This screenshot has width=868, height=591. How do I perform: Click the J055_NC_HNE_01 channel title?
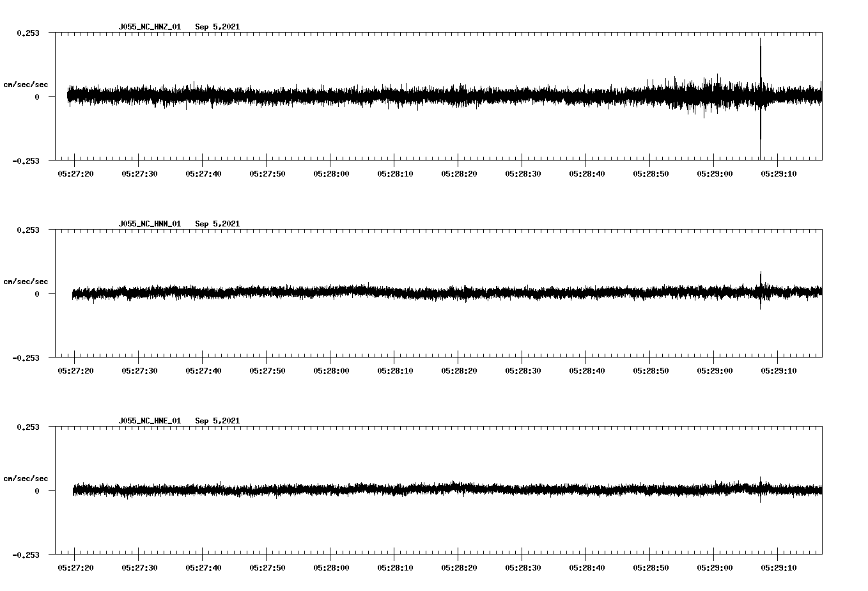tap(150, 421)
